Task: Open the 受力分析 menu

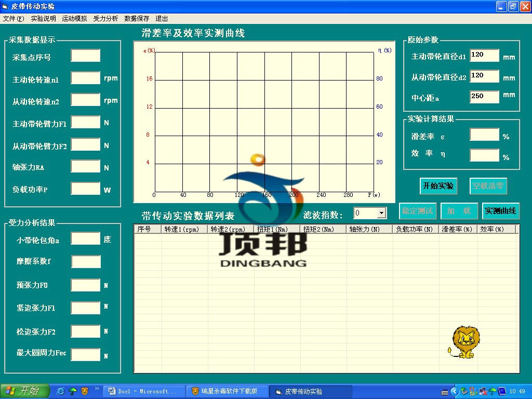Action: pos(107,18)
